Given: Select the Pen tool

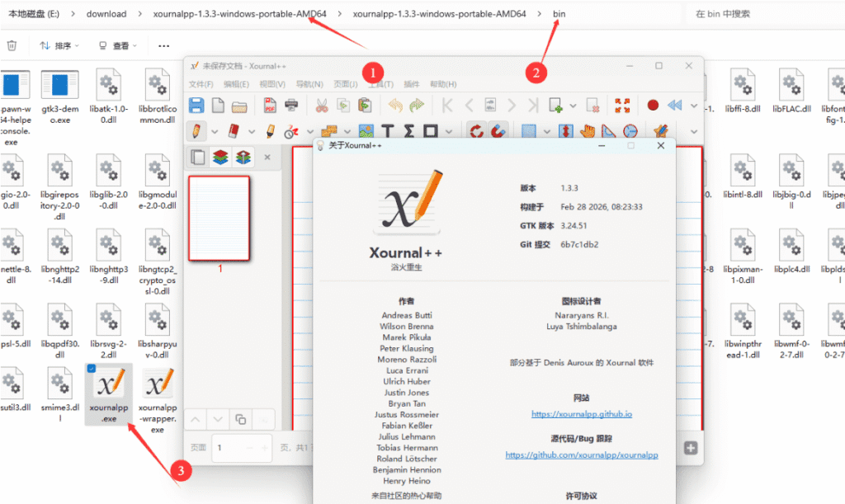Looking at the screenshot, I should point(196,131).
